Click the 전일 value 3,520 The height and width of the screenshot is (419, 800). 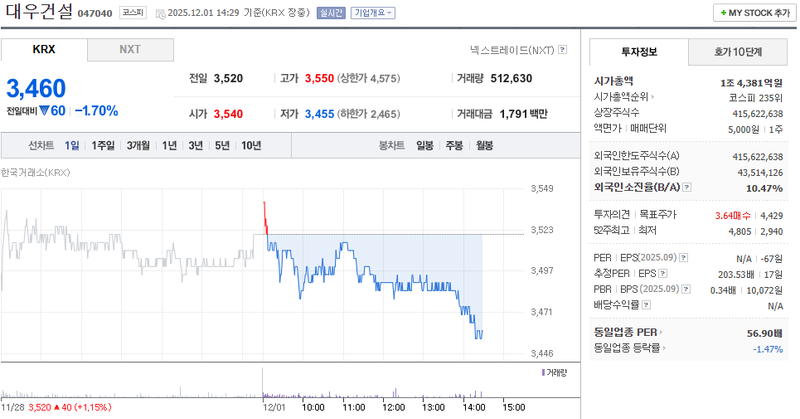(x=228, y=78)
